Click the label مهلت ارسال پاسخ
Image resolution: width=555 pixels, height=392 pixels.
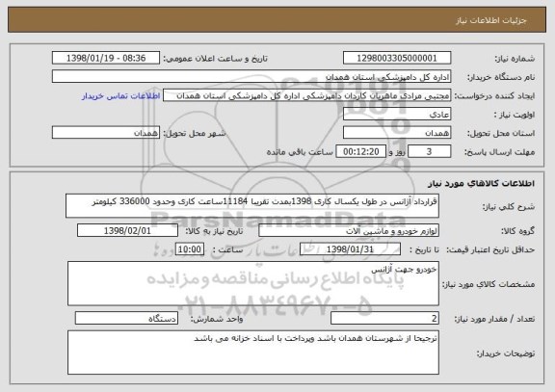coord(499,152)
